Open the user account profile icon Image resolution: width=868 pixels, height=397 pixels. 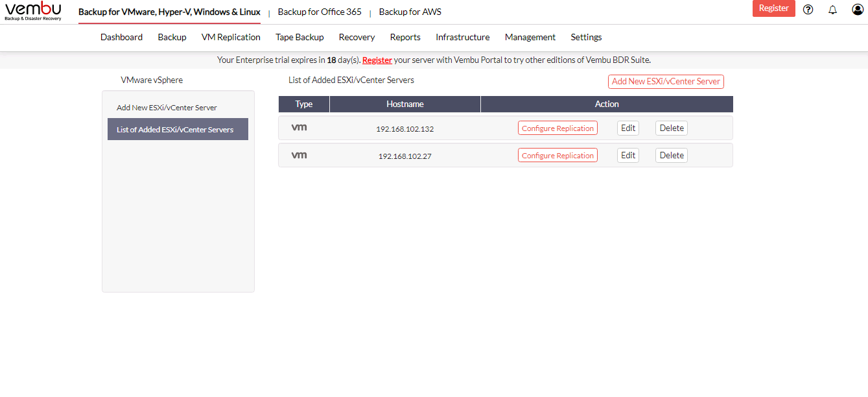pos(858,9)
